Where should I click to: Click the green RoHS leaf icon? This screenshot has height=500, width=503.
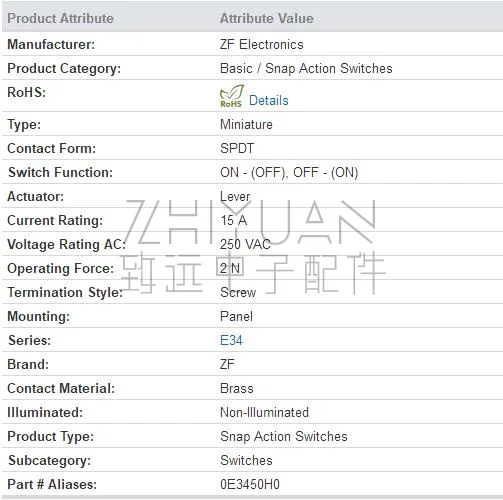click(x=232, y=96)
